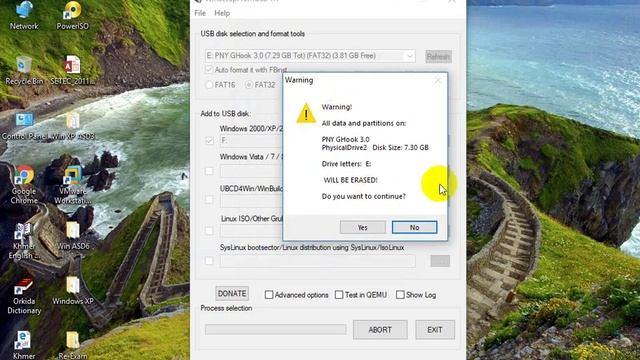This screenshot has height=360, width=640.
Task: Click the SysLinux source path field
Action: 318,261
